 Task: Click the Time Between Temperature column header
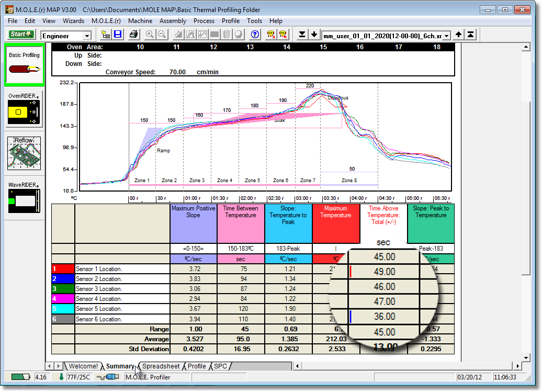point(241,223)
